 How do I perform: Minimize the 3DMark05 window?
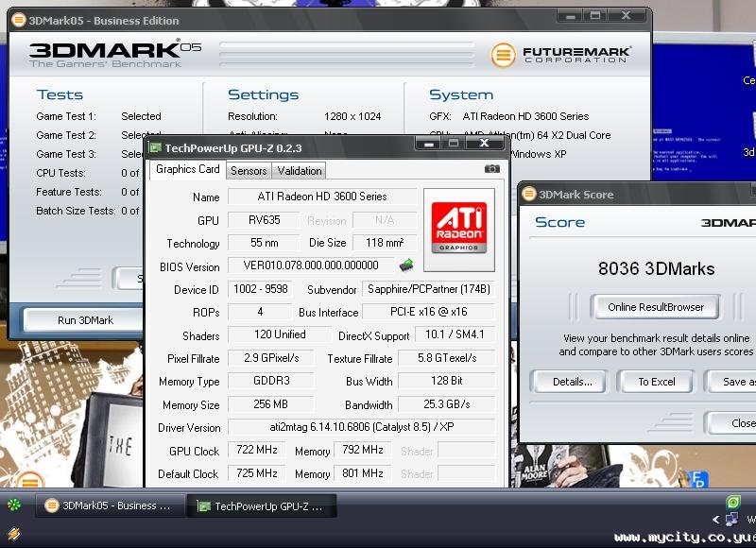click(570, 16)
